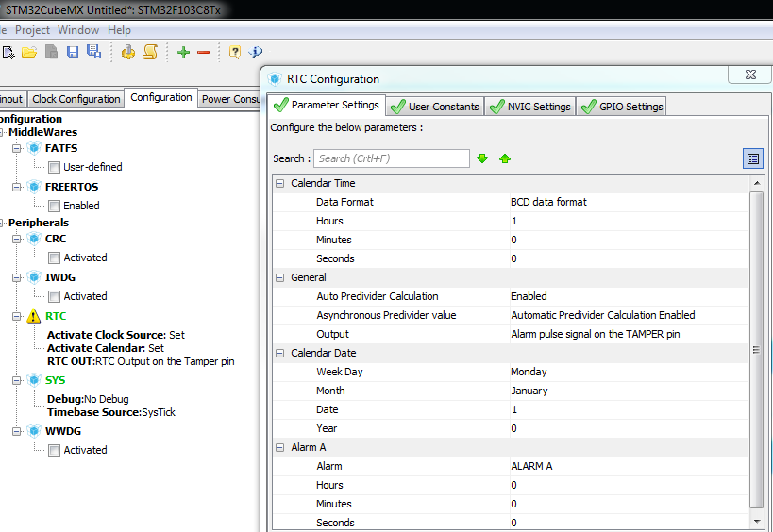Jump to next search result green down arrow
773x532 pixels.
(482, 158)
